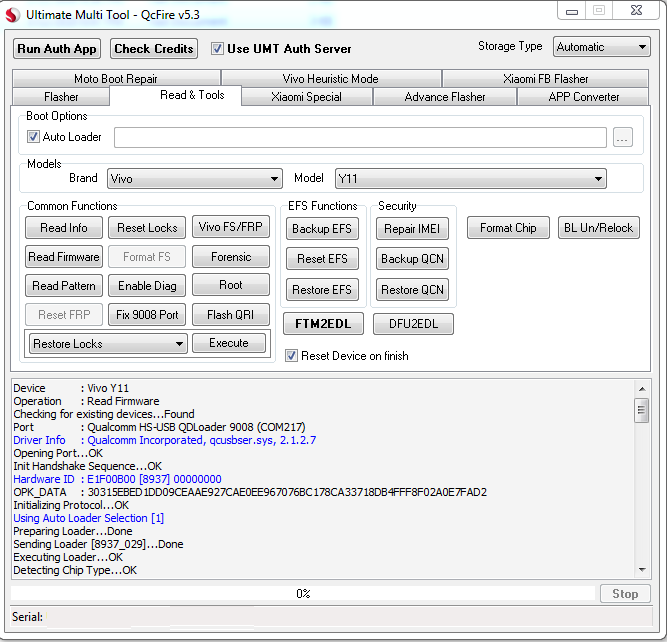This screenshot has height=642, width=667.
Task: Toggle Reset Device on finish checkbox
Action: pos(291,356)
